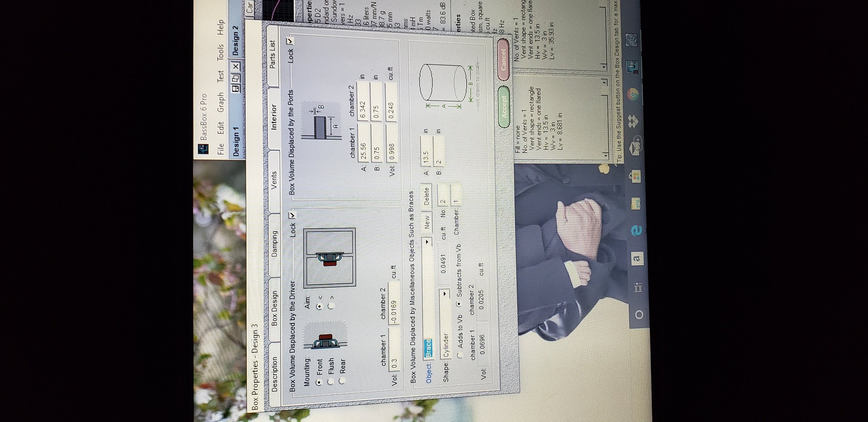Launch Amazon from the taskbar
Image resolution: width=868 pixels, height=422 pixels.
tap(637, 258)
